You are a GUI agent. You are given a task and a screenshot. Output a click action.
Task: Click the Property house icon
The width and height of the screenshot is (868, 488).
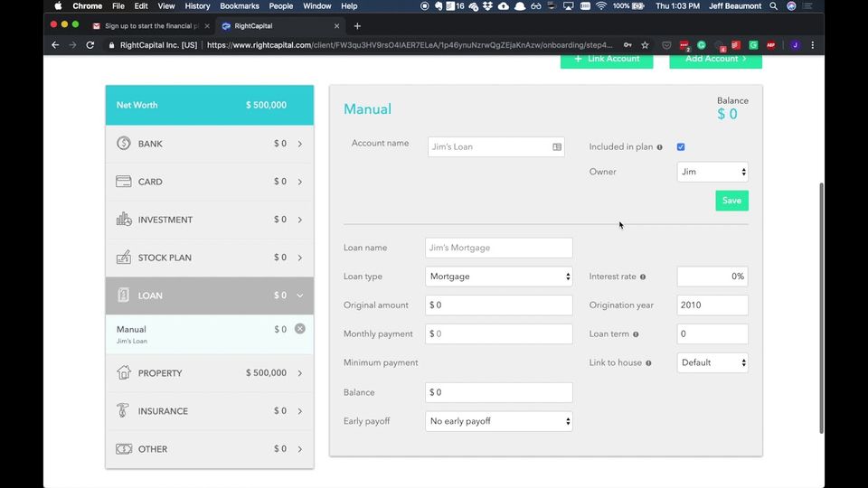point(124,372)
